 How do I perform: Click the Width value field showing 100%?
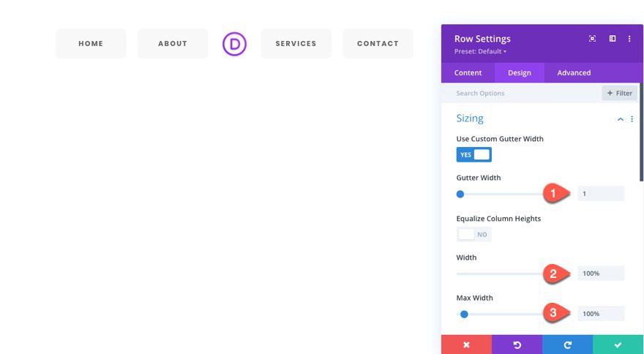click(601, 273)
